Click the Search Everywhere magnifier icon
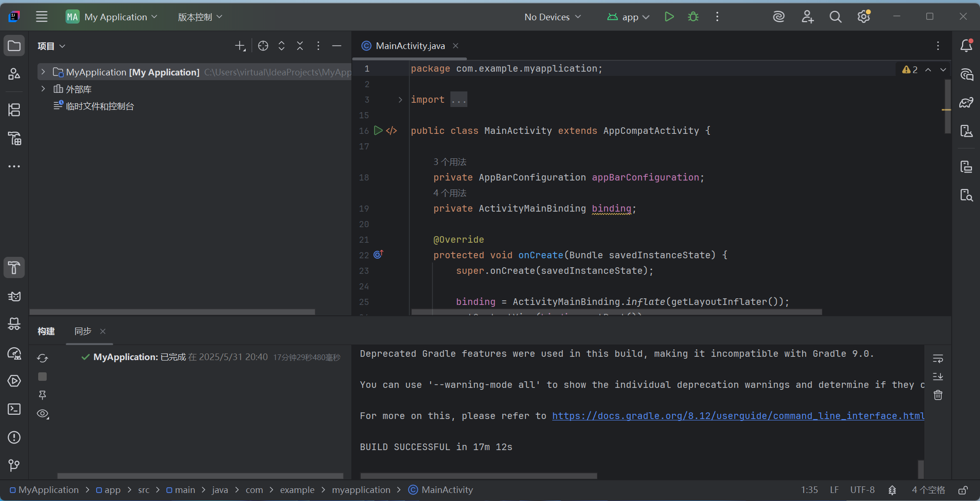This screenshot has height=501, width=980. pos(835,17)
